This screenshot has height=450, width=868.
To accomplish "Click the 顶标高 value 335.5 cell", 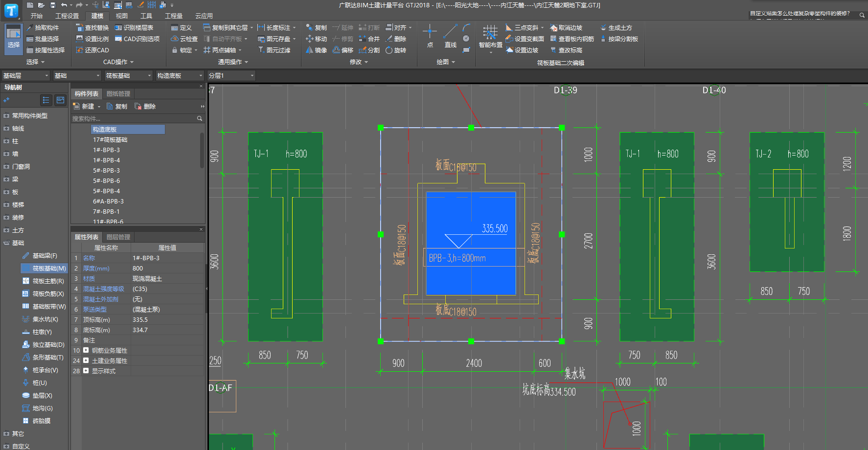I will click(167, 320).
